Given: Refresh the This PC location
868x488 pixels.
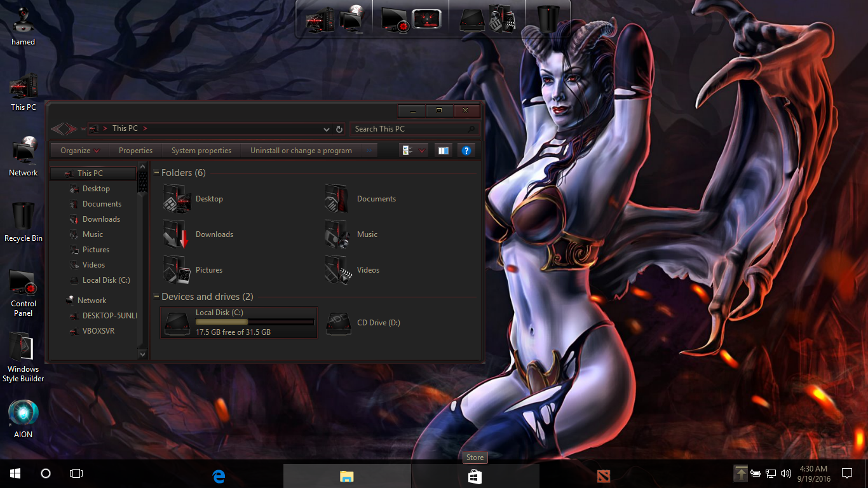Looking at the screenshot, I should click(x=339, y=129).
